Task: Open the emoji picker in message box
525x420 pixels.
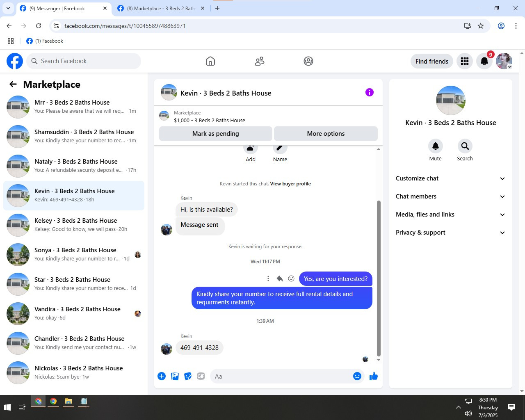Action: pyautogui.click(x=357, y=376)
